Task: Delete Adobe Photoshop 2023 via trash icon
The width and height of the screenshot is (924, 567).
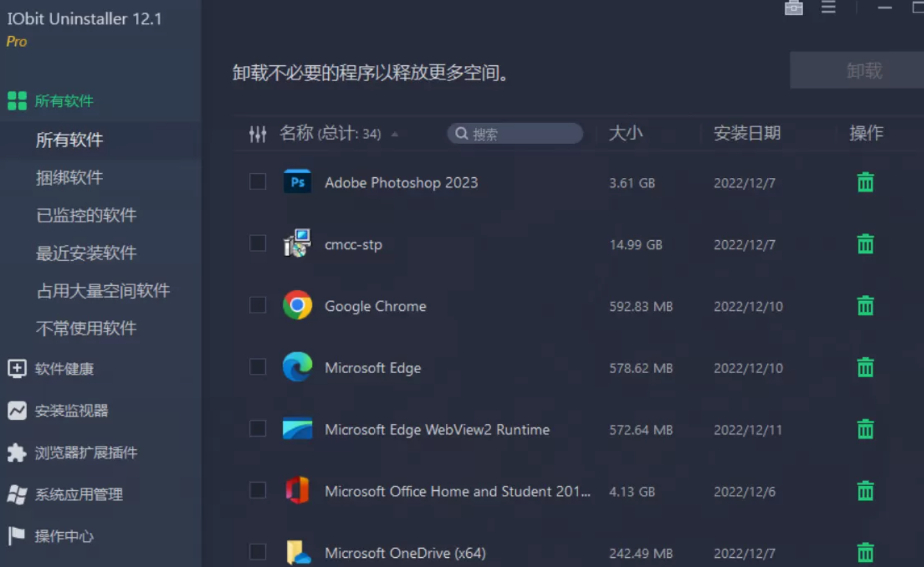Action: pos(865,181)
